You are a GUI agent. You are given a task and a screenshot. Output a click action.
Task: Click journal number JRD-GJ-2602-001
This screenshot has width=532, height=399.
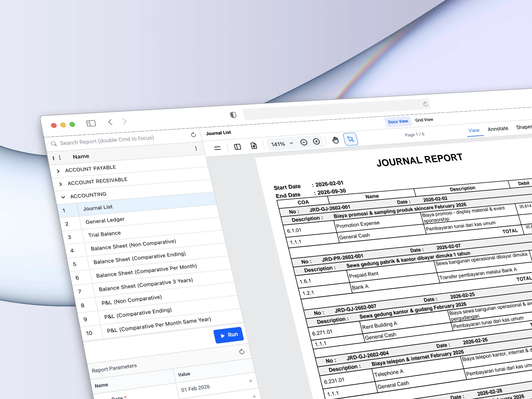330,208
